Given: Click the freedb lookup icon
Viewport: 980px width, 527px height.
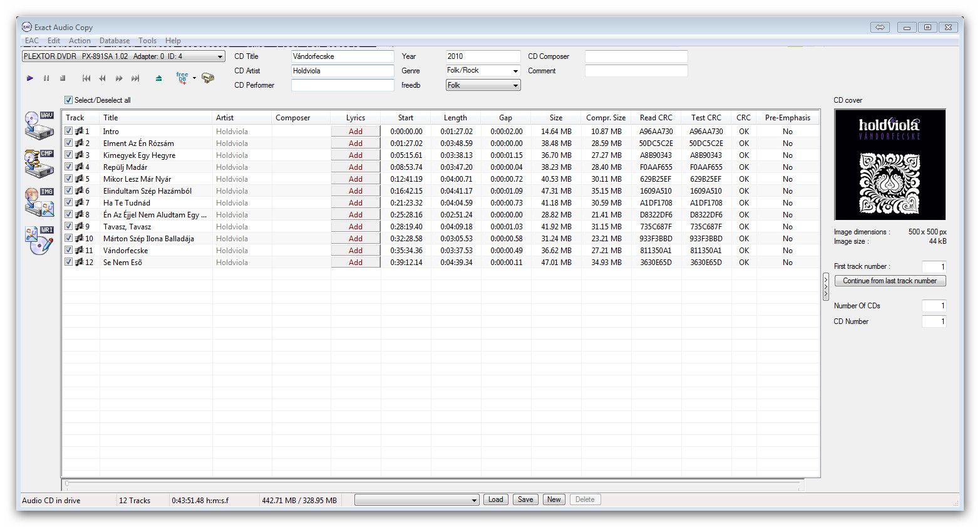Looking at the screenshot, I should (x=182, y=78).
